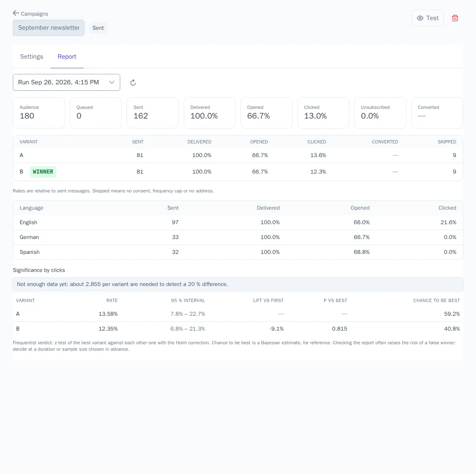Click the P vs best value 0.815
Screen dimensions: 476x474
tap(339, 329)
